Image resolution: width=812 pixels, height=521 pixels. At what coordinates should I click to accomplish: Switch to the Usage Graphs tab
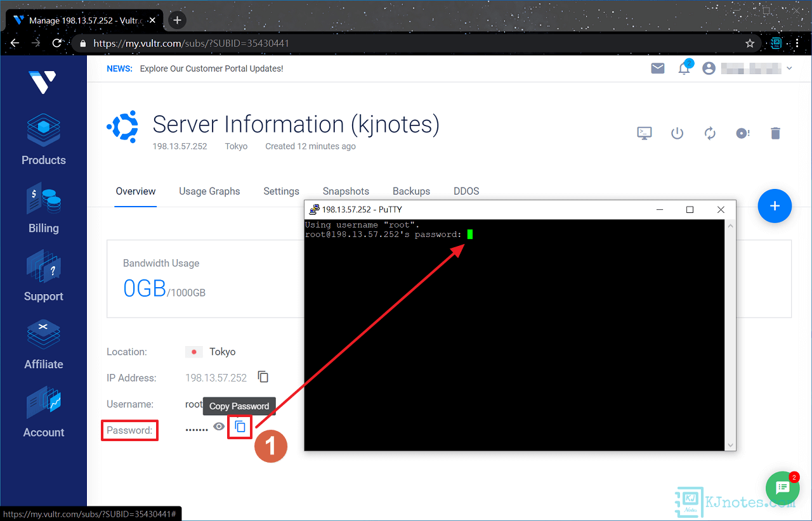tap(209, 191)
